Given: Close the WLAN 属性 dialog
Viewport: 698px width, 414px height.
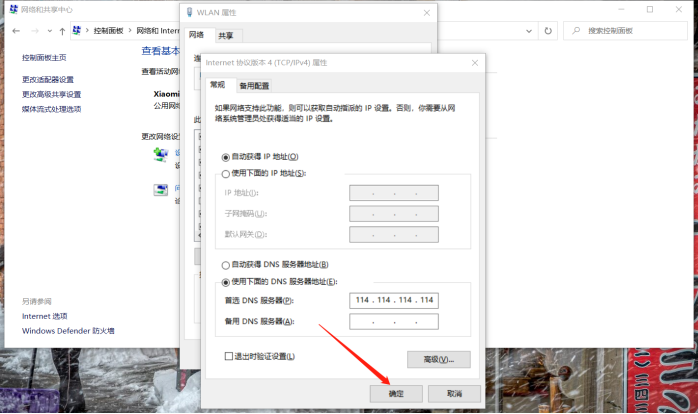Looking at the screenshot, I should click(427, 14).
